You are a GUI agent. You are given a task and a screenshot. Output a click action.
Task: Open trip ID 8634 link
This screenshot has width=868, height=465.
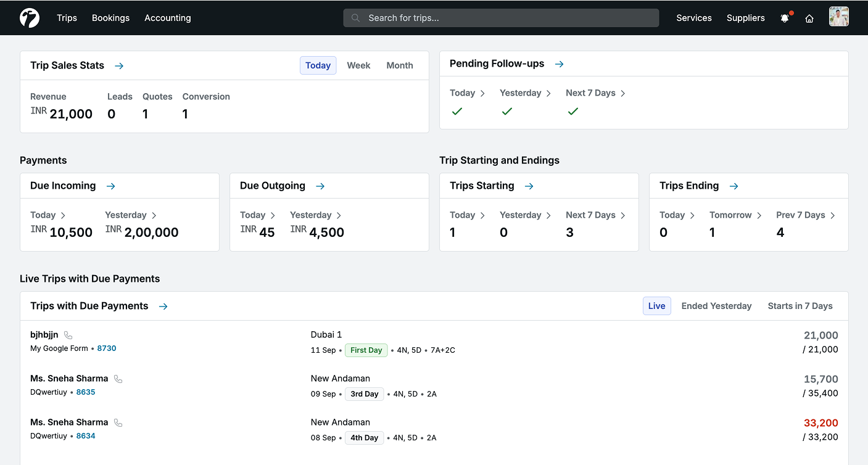[86, 436]
